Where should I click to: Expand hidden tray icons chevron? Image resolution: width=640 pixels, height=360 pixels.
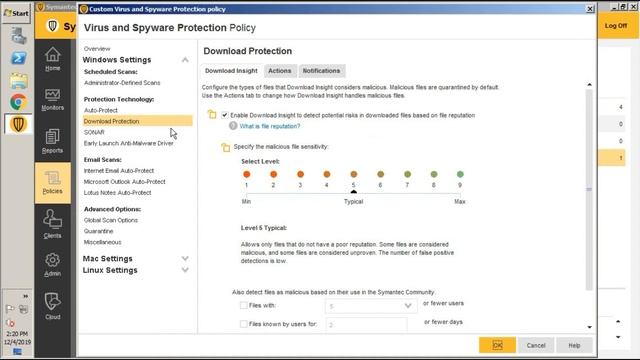[x=25, y=296]
